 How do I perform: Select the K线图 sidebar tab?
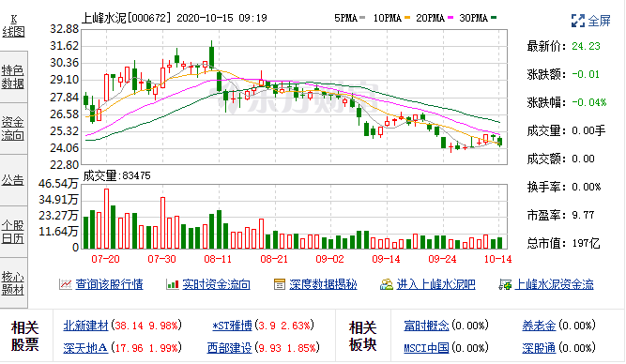click(x=13, y=26)
